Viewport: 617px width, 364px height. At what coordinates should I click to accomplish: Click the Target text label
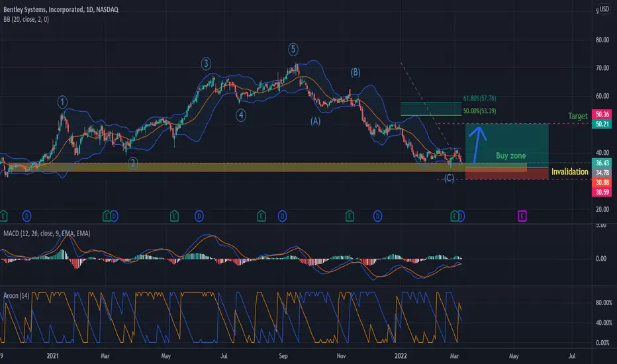pos(578,116)
